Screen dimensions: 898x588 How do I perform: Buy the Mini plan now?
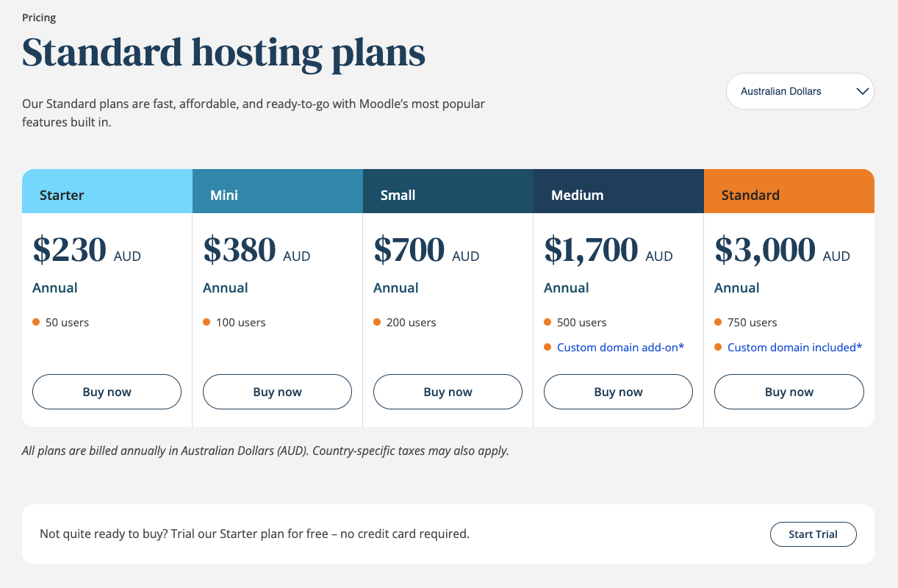[277, 392]
